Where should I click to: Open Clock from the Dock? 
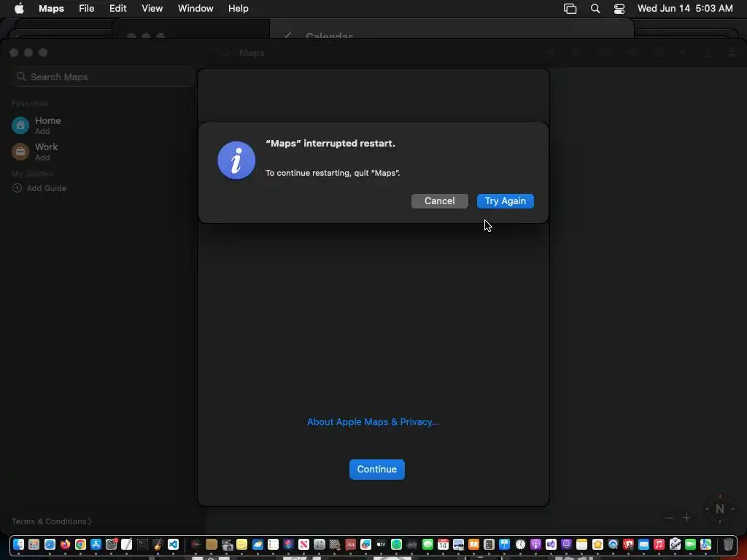520,544
